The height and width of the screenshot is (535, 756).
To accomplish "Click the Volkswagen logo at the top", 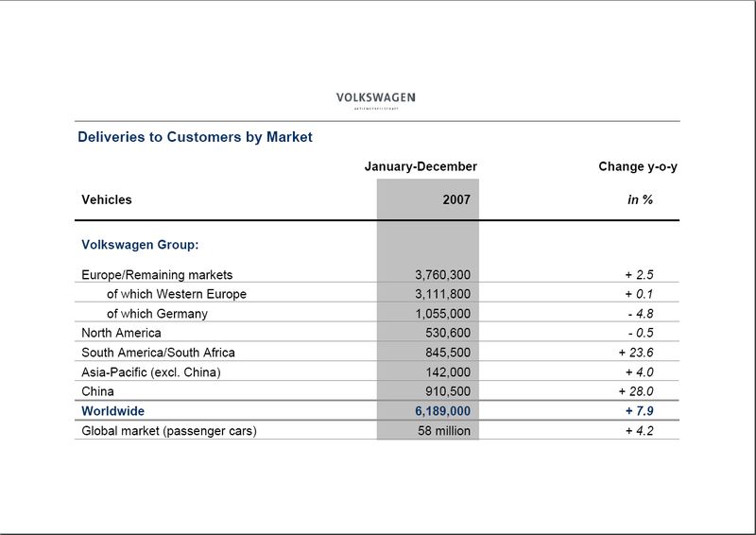I will tap(376, 99).
